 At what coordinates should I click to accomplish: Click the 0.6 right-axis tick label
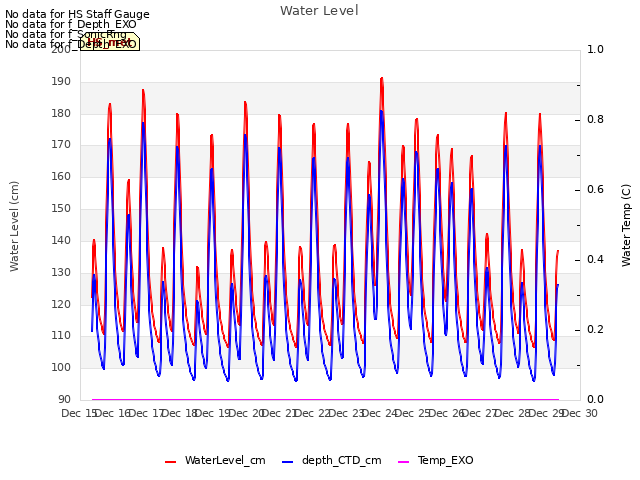[595, 189]
